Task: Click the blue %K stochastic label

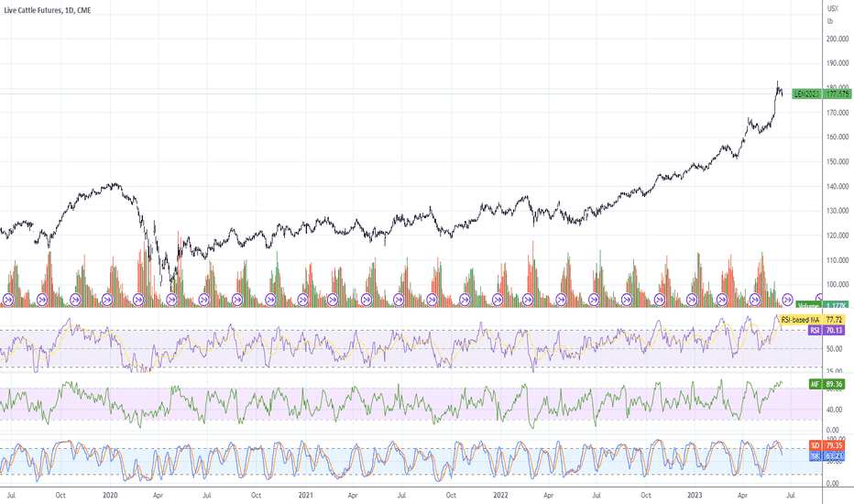Action: pyautogui.click(x=816, y=456)
